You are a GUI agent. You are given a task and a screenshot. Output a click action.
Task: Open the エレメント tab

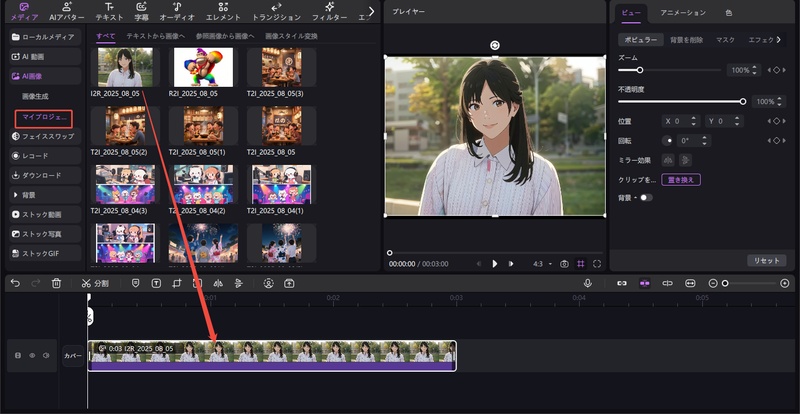click(223, 12)
